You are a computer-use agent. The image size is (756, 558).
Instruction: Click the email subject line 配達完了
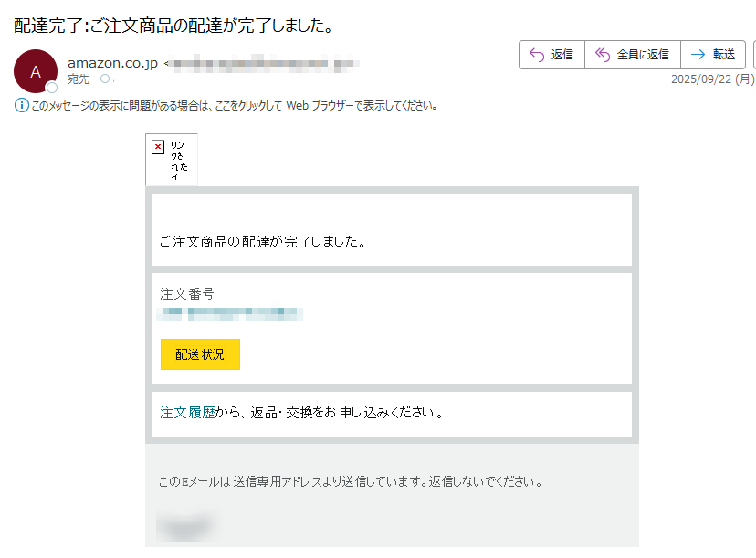[x=173, y=26]
